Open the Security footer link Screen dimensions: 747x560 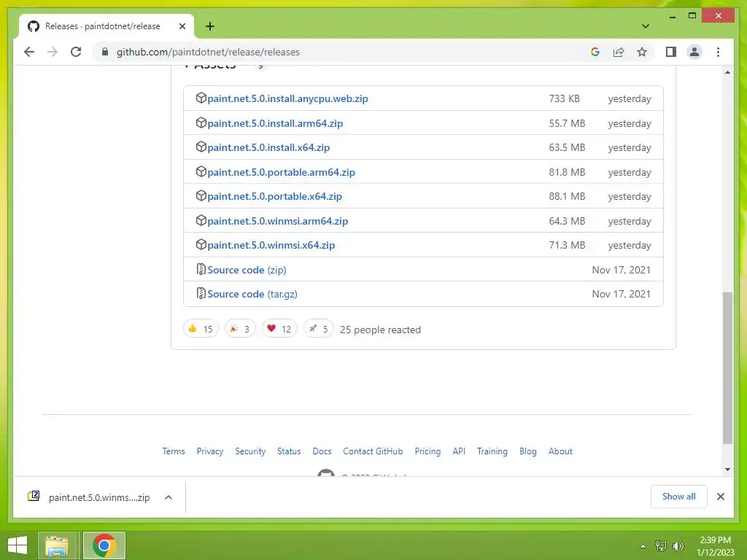(x=250, y=451)
